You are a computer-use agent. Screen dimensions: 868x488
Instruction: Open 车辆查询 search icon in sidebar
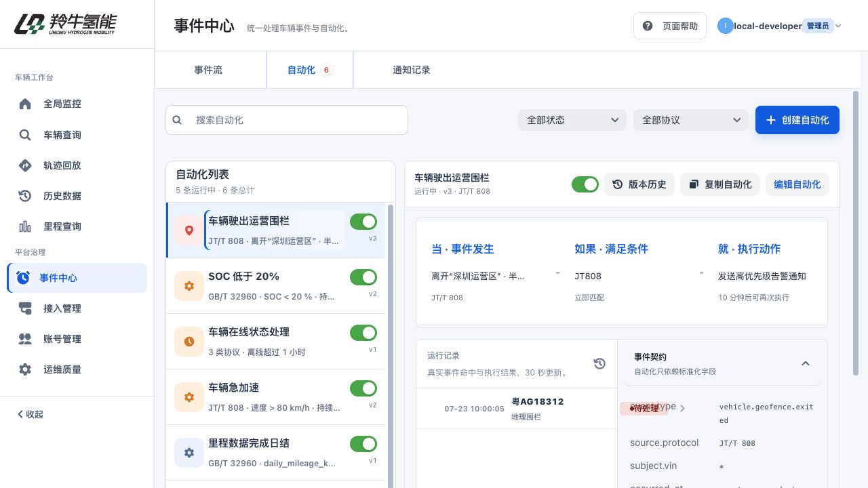25,135
